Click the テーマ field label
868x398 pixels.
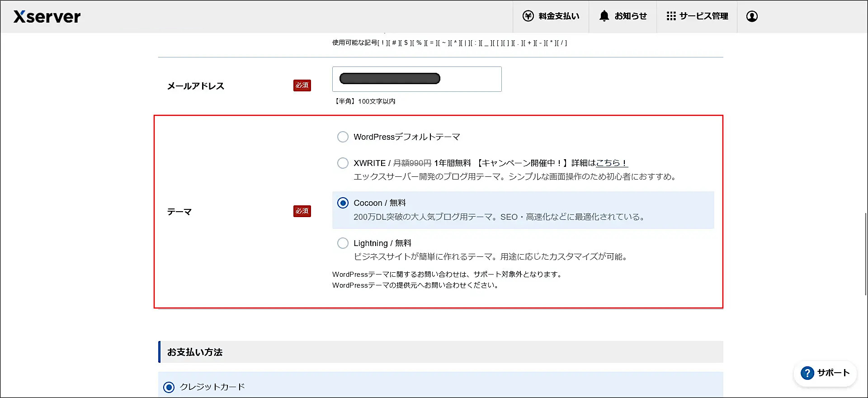pos(179,212)
